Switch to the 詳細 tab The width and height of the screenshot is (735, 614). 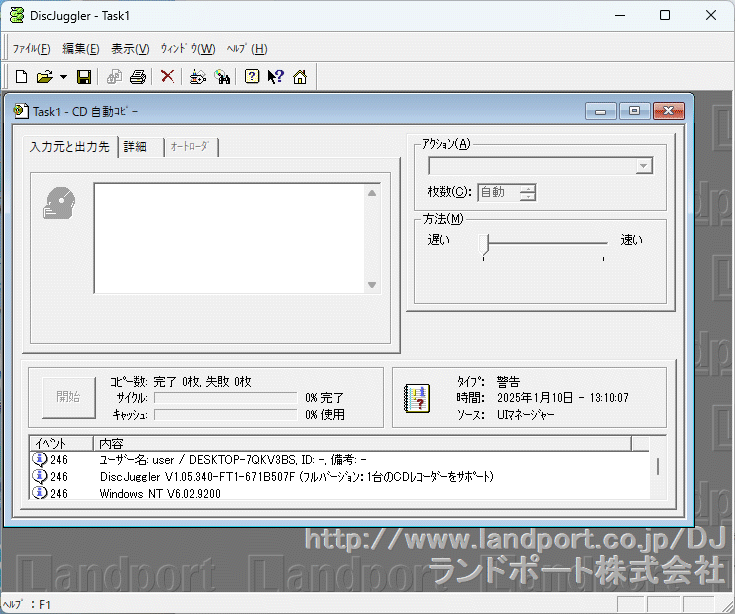pos(135,147)
